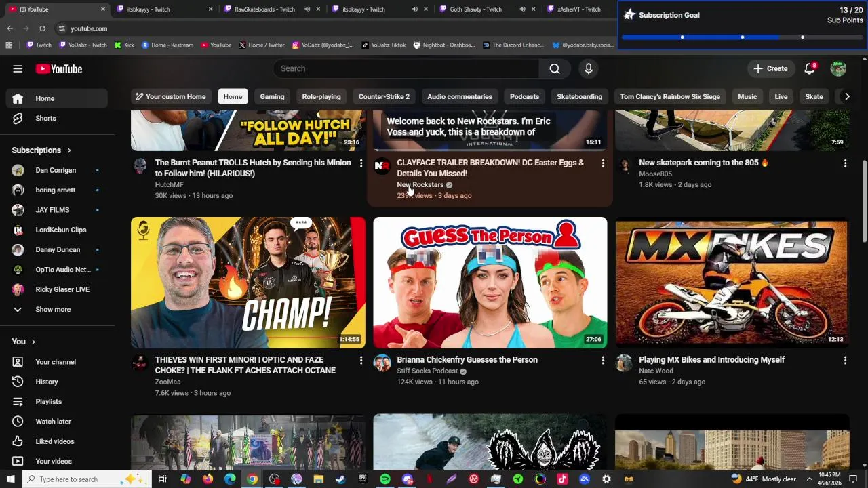
Task: Select the Live category chip
Action: pos(781,96)
